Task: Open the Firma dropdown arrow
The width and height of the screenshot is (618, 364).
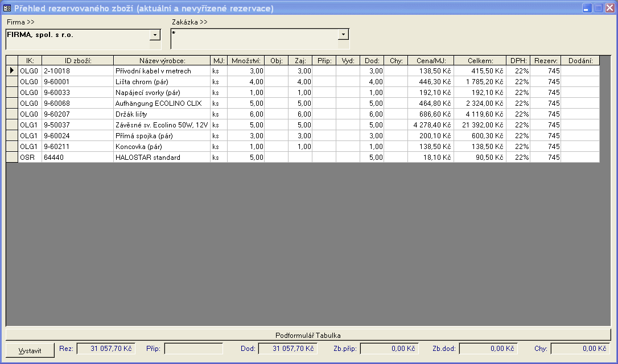Action: coord(154,35)
